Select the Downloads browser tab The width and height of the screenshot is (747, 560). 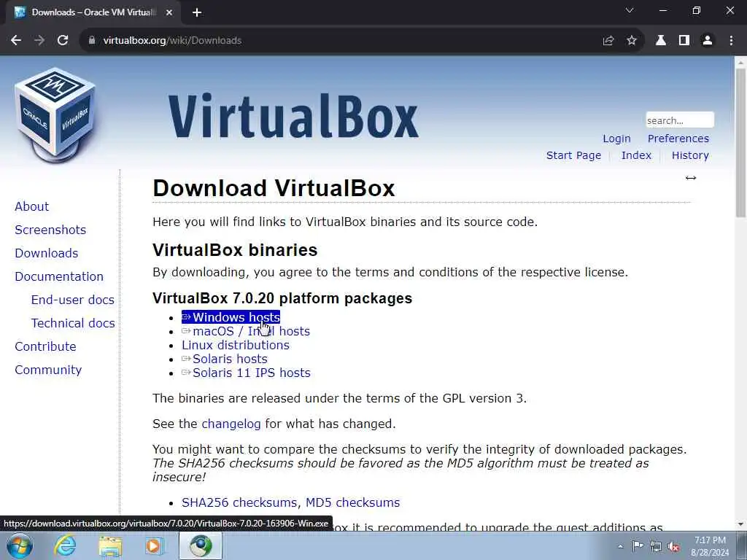94,12
